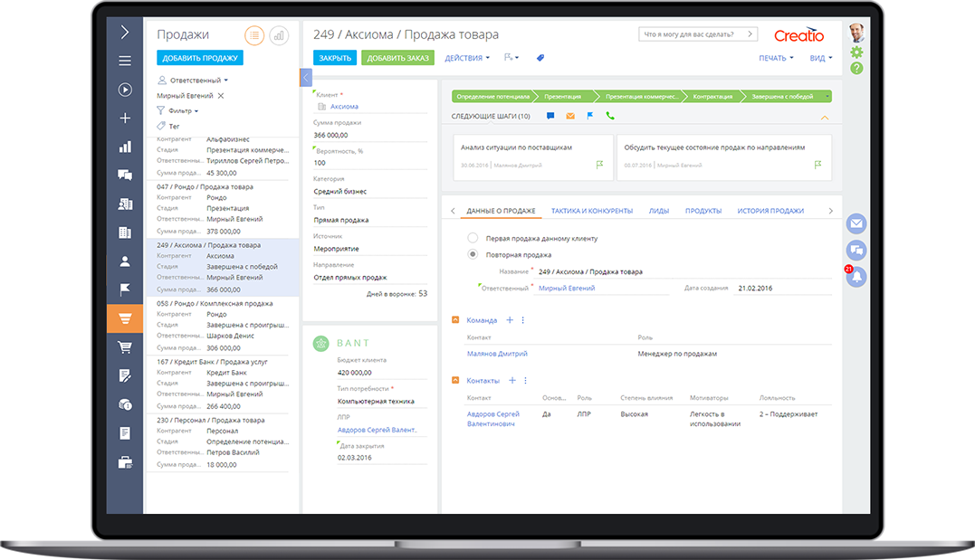Open the round chat panel icon on right
975x560 pixels.
pyautogui.click(x=856, y=251)
